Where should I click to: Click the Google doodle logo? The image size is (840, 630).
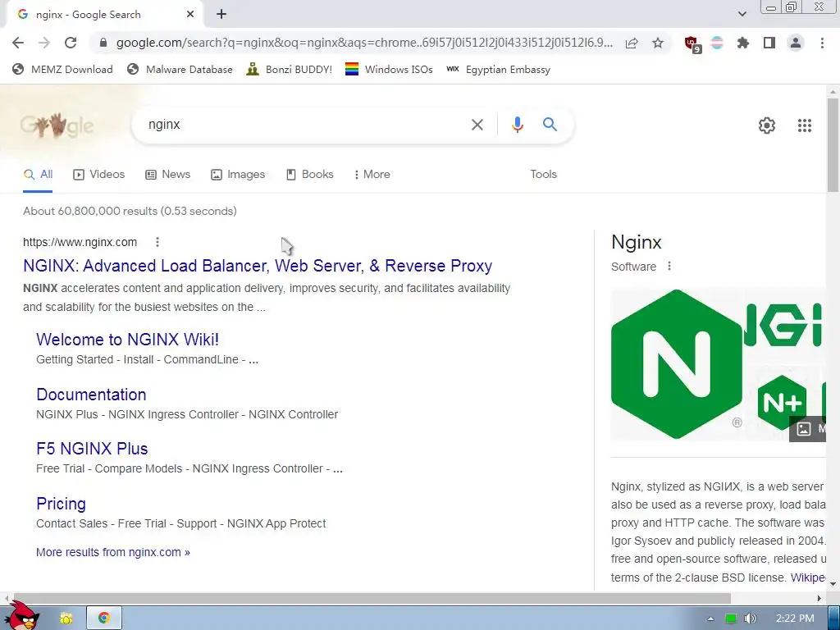point(57,126)
